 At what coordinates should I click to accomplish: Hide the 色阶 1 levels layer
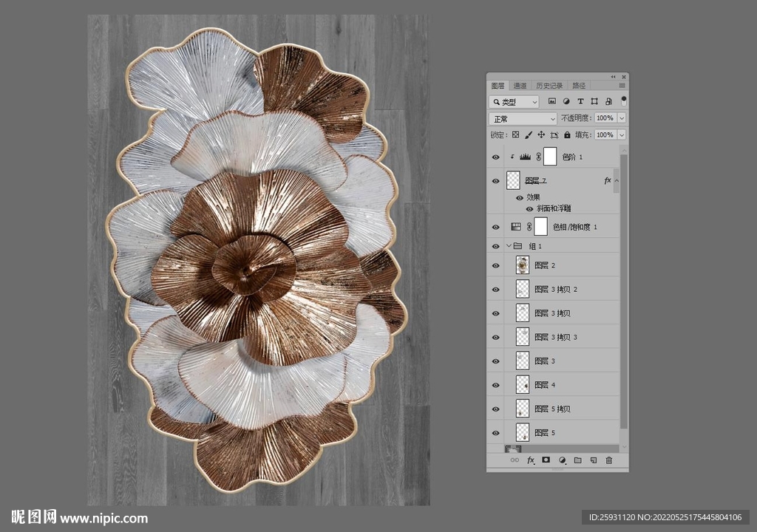[x=495, y=157]
